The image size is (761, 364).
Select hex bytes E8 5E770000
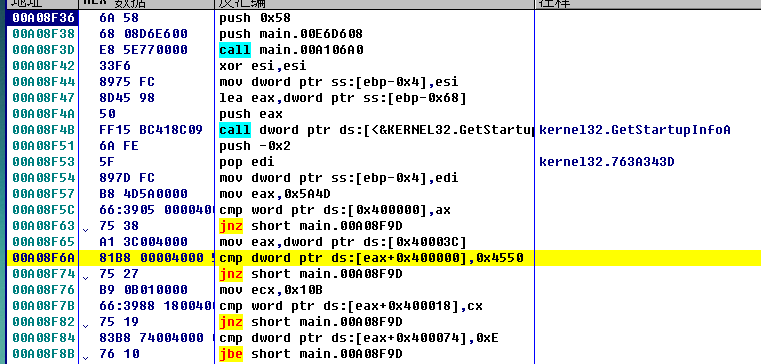(x=143, y=50)
